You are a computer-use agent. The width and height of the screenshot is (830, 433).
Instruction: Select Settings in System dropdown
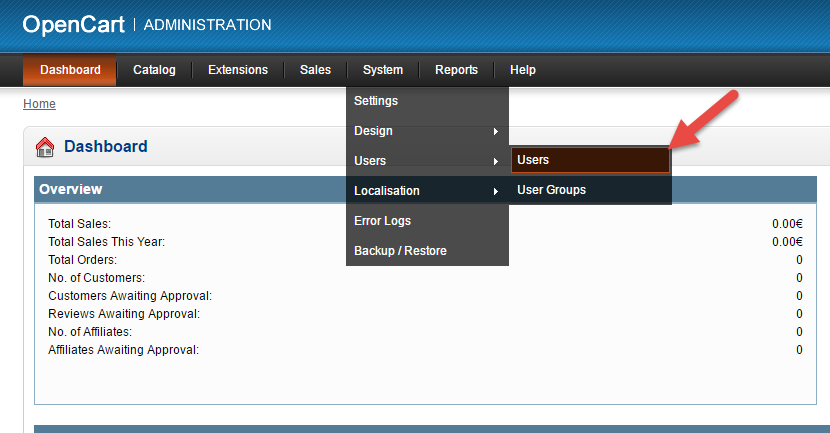click(x=427, y=101)
